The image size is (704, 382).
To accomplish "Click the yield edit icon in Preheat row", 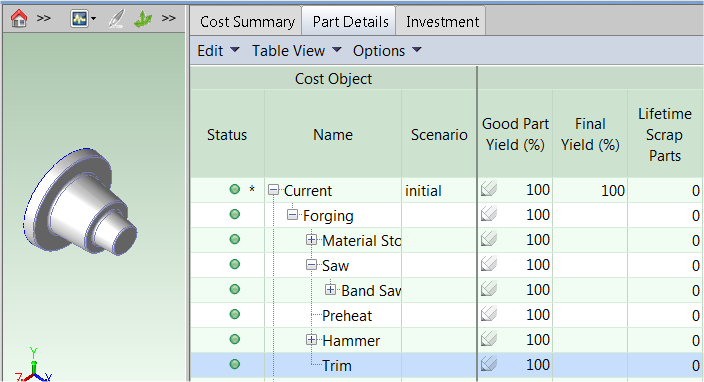I will (x=489, y=314).
